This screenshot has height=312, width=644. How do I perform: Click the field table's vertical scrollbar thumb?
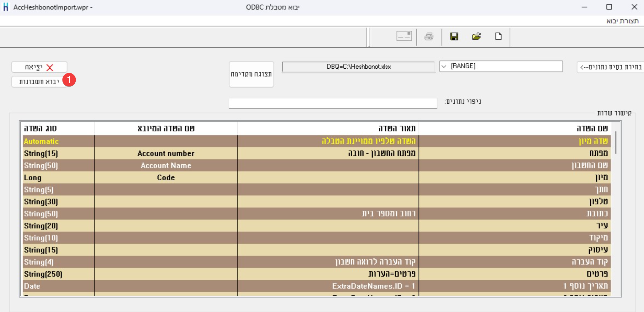tap(616, 143)
